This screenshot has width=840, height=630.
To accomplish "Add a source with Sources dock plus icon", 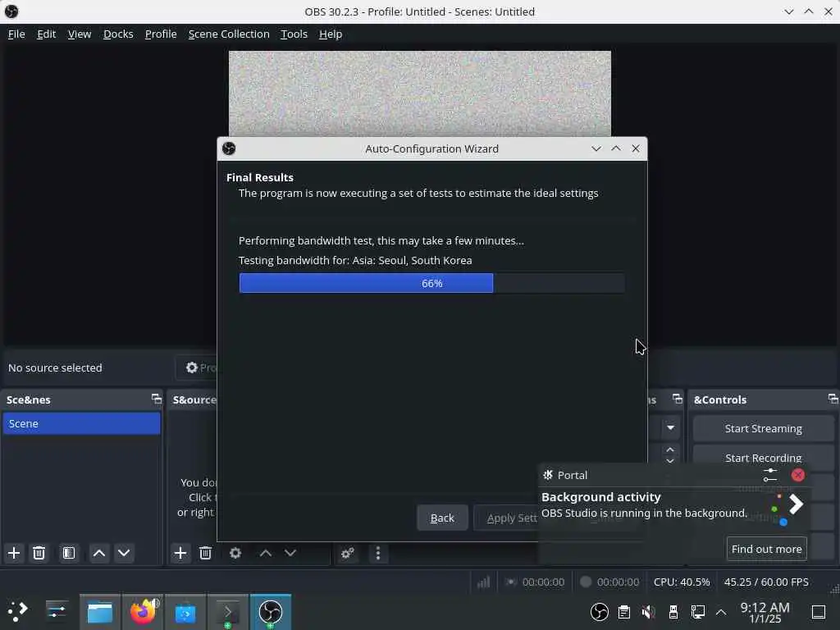I will (180, 553).
